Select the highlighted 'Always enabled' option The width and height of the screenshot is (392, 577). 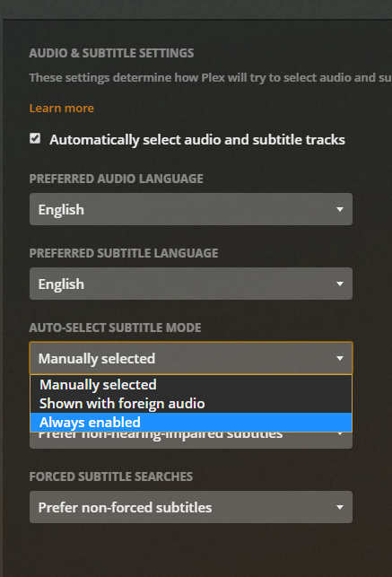[x=191, y=423]
